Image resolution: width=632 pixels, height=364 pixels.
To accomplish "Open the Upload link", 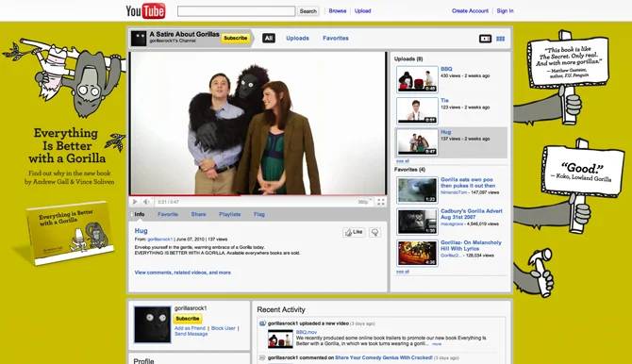I will point(362,11).
